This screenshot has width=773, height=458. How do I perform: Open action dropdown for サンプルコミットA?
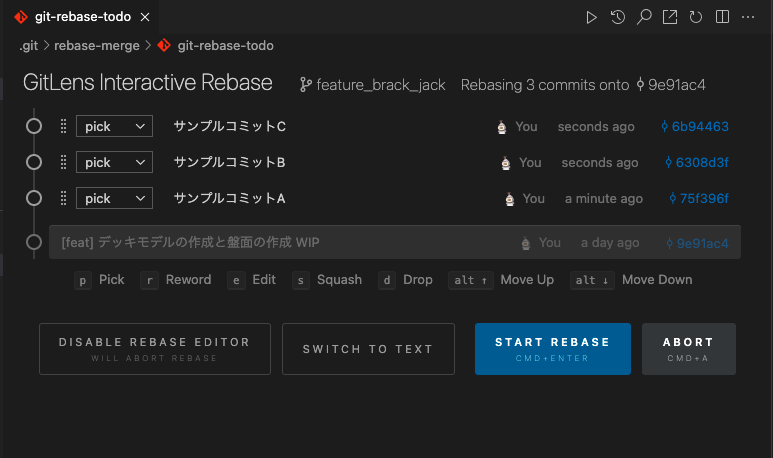coord(114,198)
